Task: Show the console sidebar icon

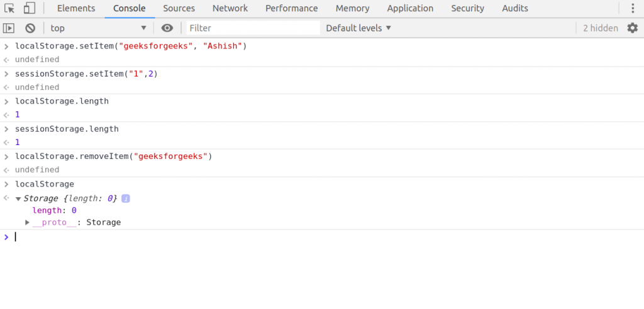Action: tap(9, 28)
